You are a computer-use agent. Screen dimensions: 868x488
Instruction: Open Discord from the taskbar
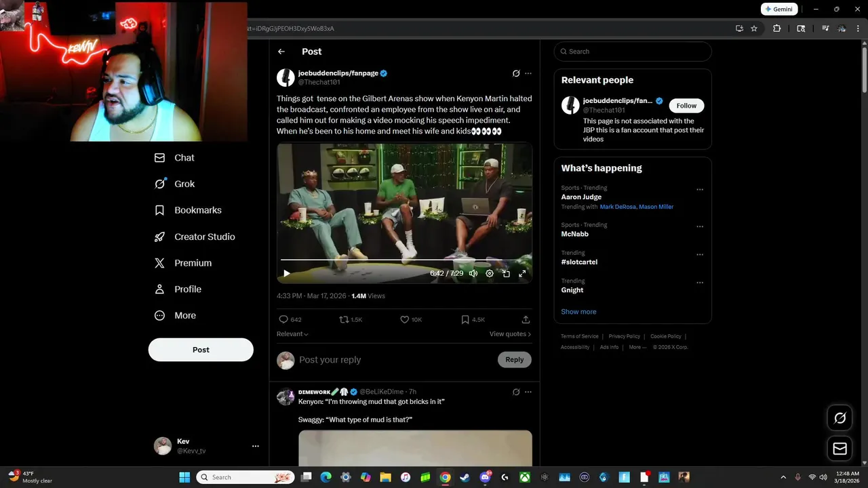486,477
